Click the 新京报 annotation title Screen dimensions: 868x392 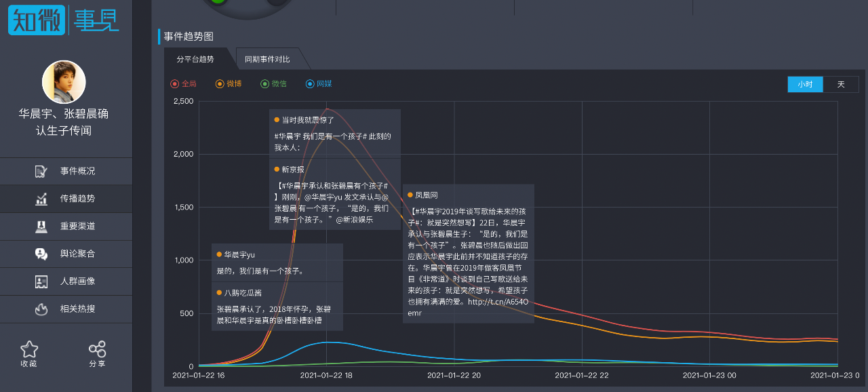(x=293, y=169)
